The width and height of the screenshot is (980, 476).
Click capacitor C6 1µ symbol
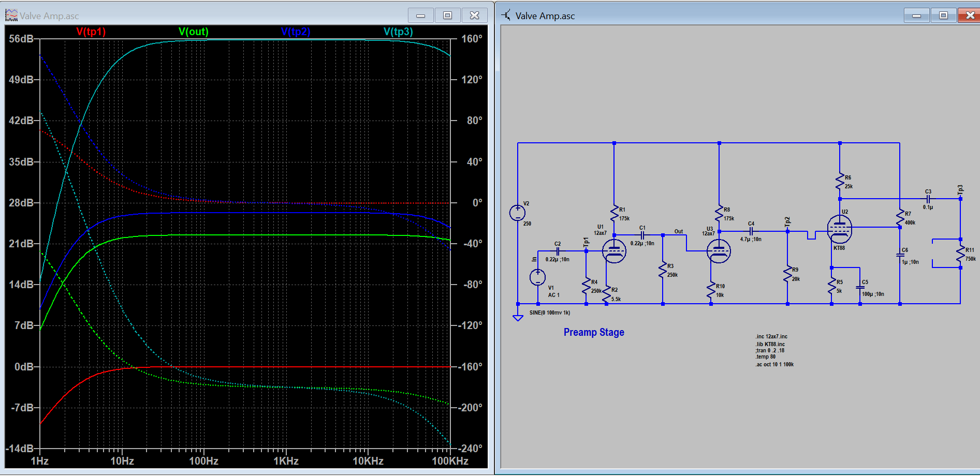(900, 255)
